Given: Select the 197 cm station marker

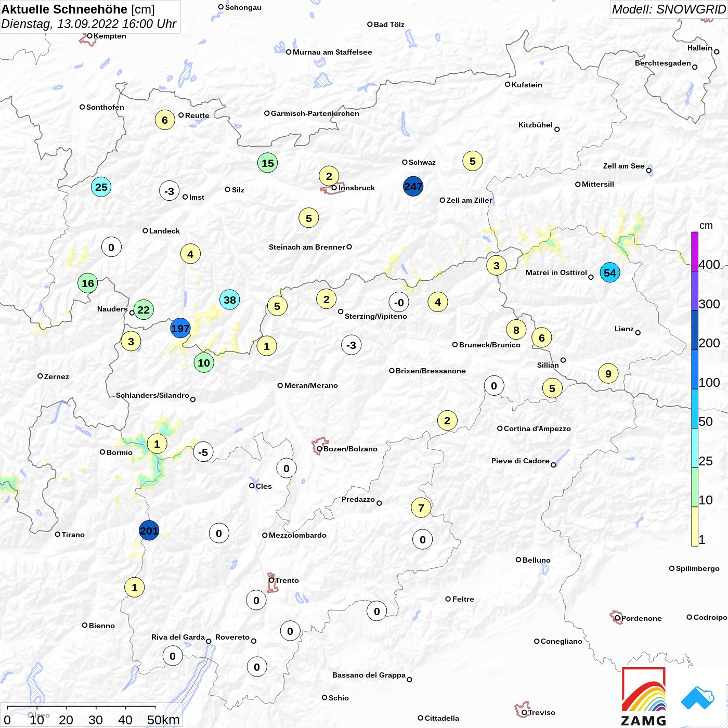Looking at the screenshot, I should 180,329.
